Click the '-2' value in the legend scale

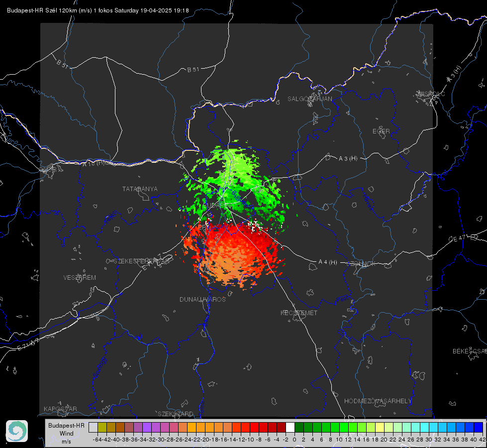pos(286,440)
